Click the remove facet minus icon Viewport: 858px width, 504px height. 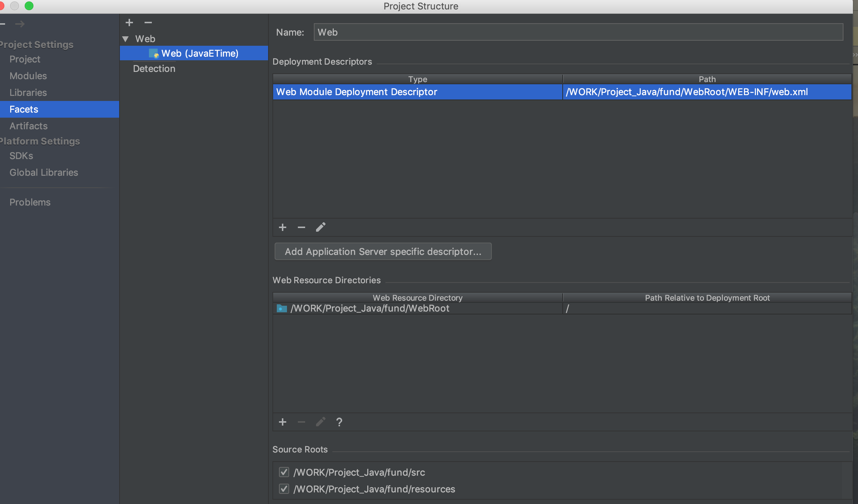click(148, 23)
